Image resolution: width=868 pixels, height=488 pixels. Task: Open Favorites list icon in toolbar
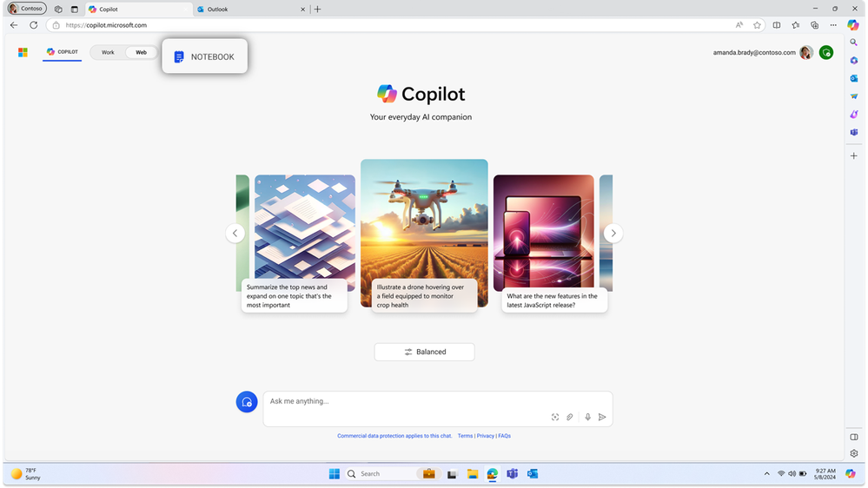click(x=796, y=25)
